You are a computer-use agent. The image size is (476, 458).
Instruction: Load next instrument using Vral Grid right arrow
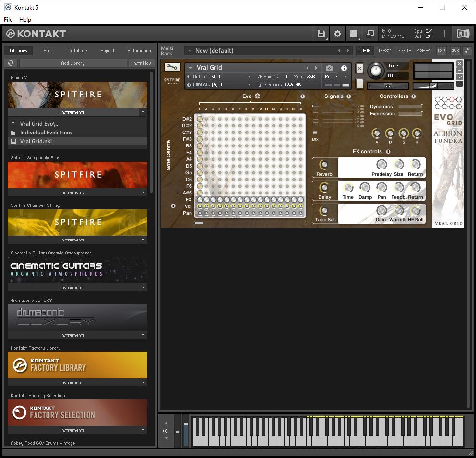316,68
